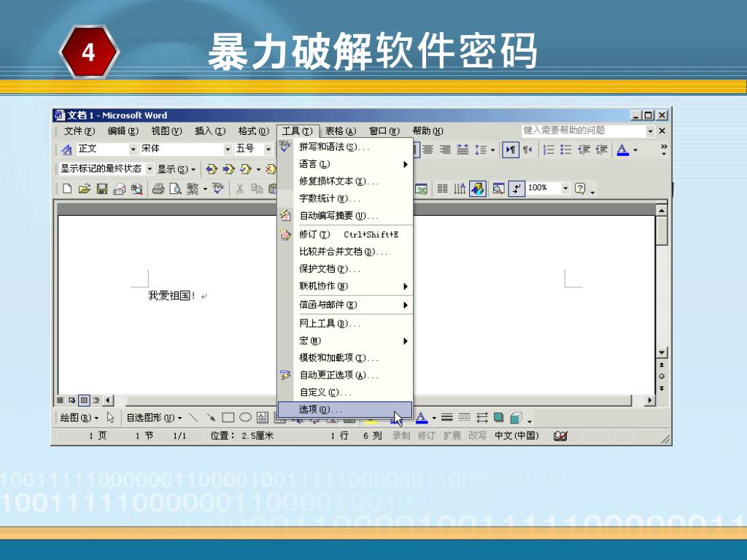Click the text direction icon
This screenshot has width=747, height=560.
pyautogui.click(x=460, y=189)
